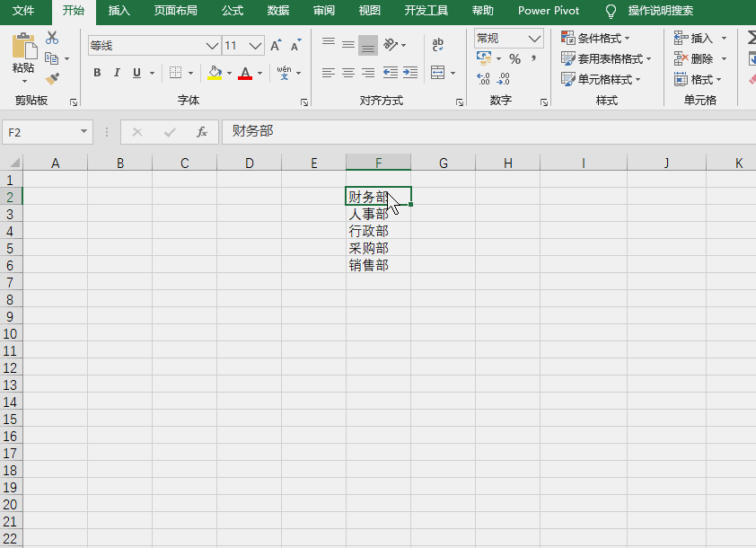
Task: Click the Cut scissors icon
Action: 52,38
